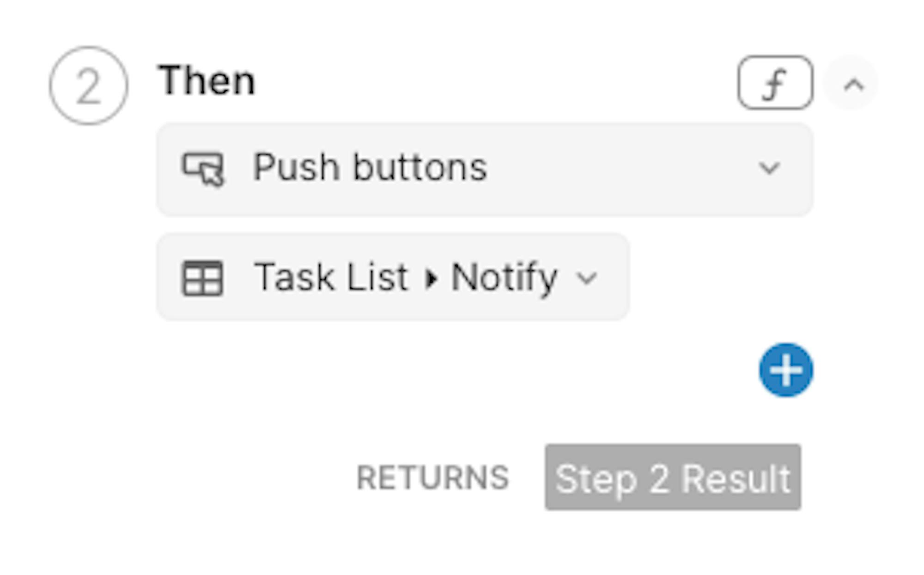924x575 pixels.
Task: Click the Task List table name
Action: coord(331,277)
